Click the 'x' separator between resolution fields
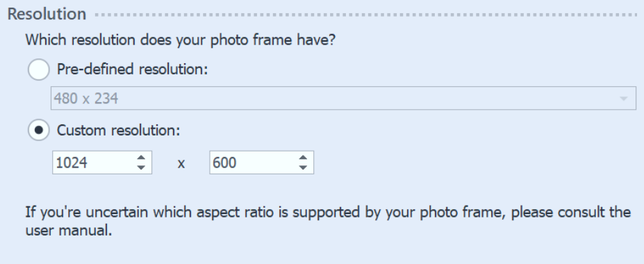Viewport: 644px width, 264px height. coord(181,164)
